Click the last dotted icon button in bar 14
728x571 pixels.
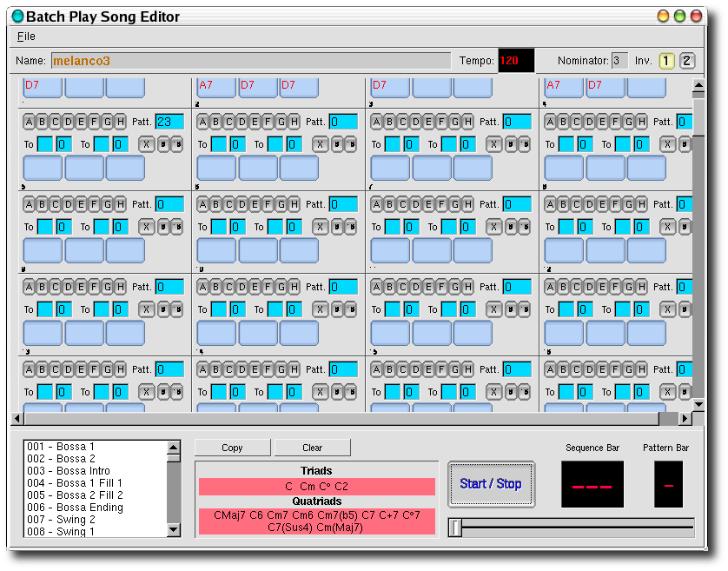pyautogui.click(x=351, y=309)
